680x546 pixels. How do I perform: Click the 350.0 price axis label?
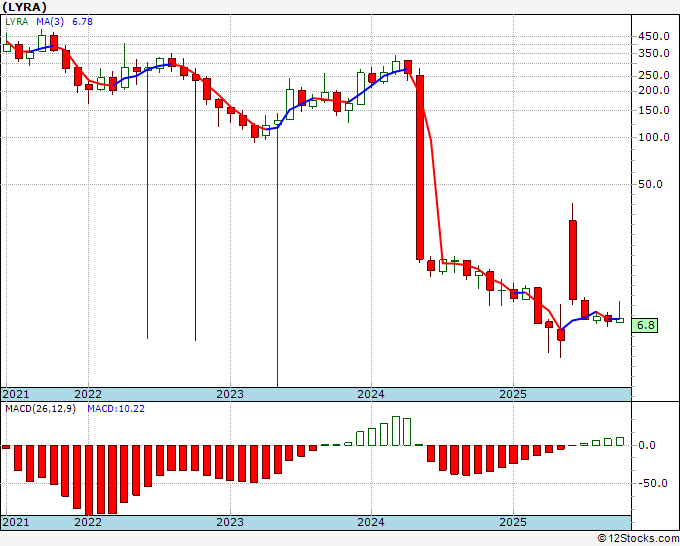pyautogui.click(x=654, y=54)
